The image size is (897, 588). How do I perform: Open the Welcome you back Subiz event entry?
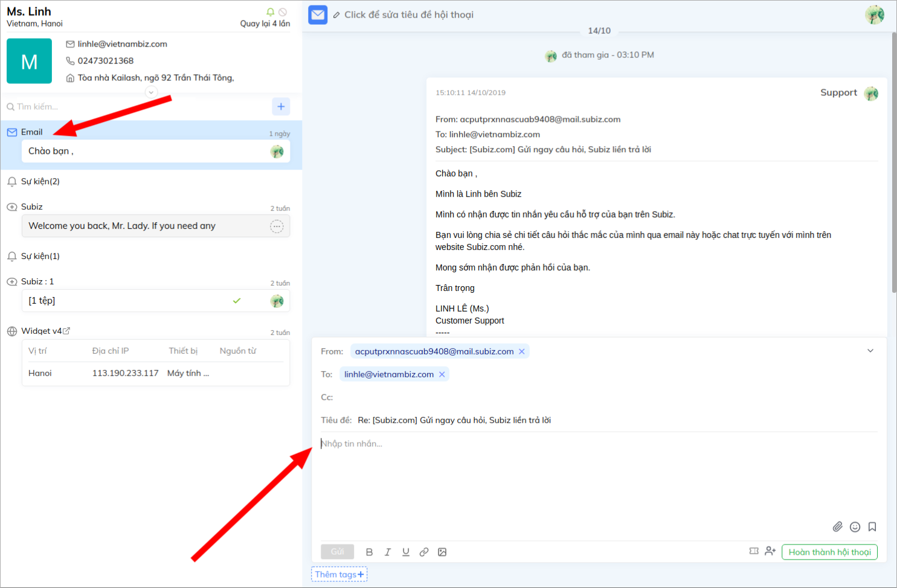[145, 226]
